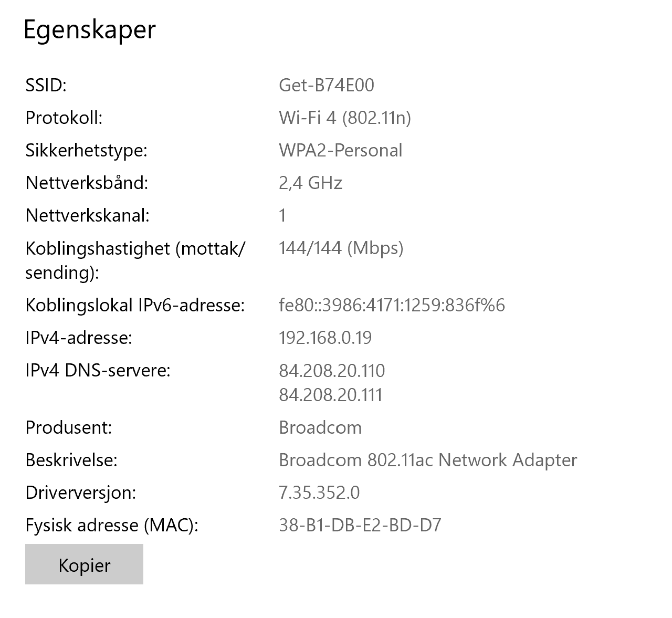Viewport: 672px width, 618px height.
Task: Click the MAC address 38-B1-DB-E2-BD-D7
Action: pos(360,525)
